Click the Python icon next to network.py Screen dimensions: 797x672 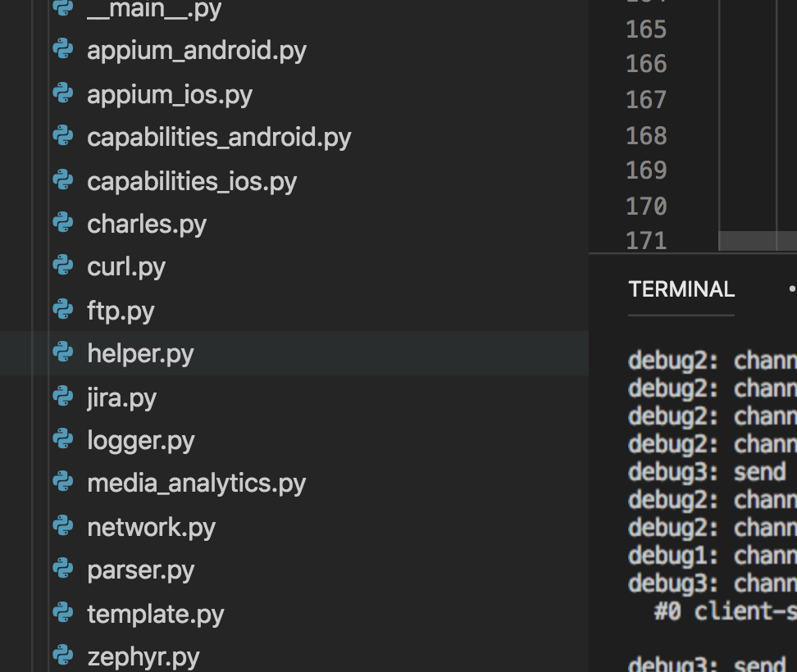[x=63, y=526]
